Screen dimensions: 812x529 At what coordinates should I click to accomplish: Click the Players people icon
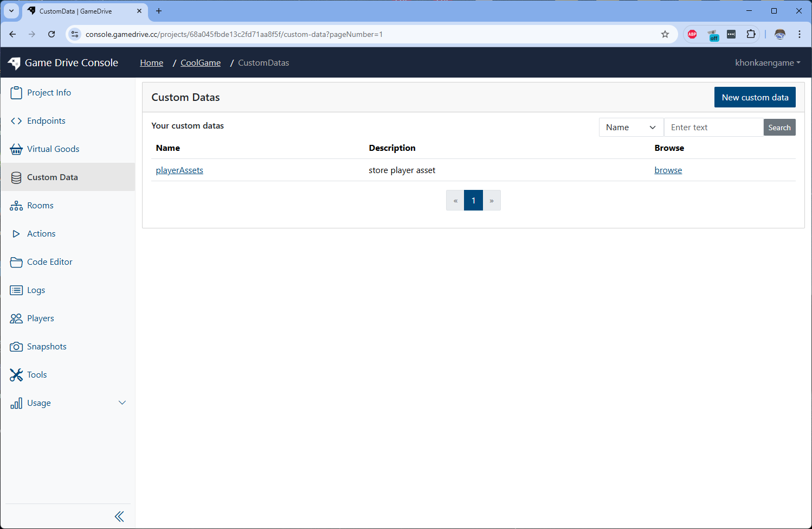tap(16, 318)
